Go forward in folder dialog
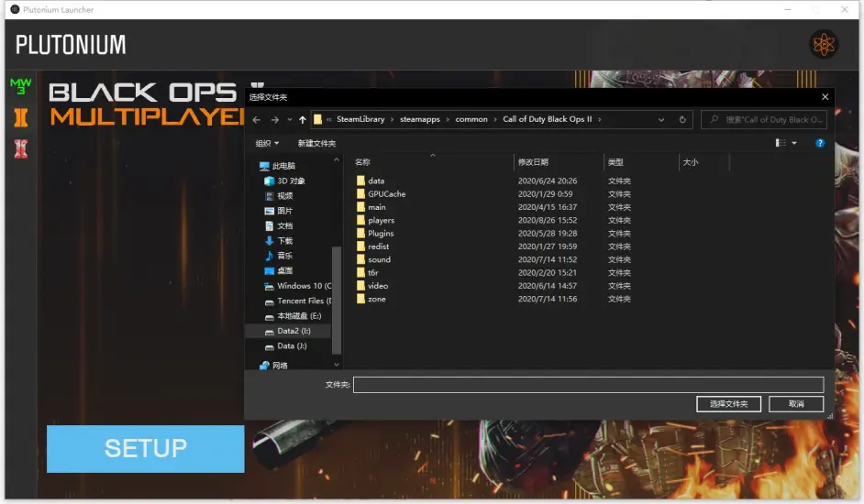The image size is (864, 504). [x=274, y=119]
